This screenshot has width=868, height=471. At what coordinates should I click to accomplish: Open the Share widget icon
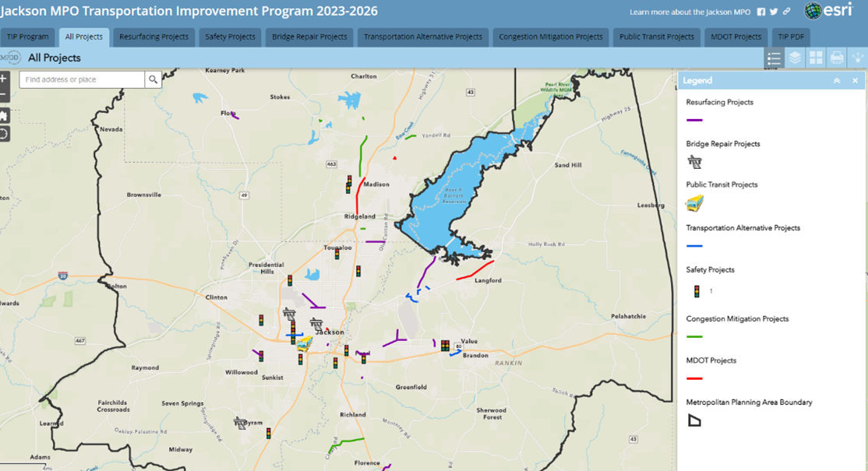tap(858, 58)
